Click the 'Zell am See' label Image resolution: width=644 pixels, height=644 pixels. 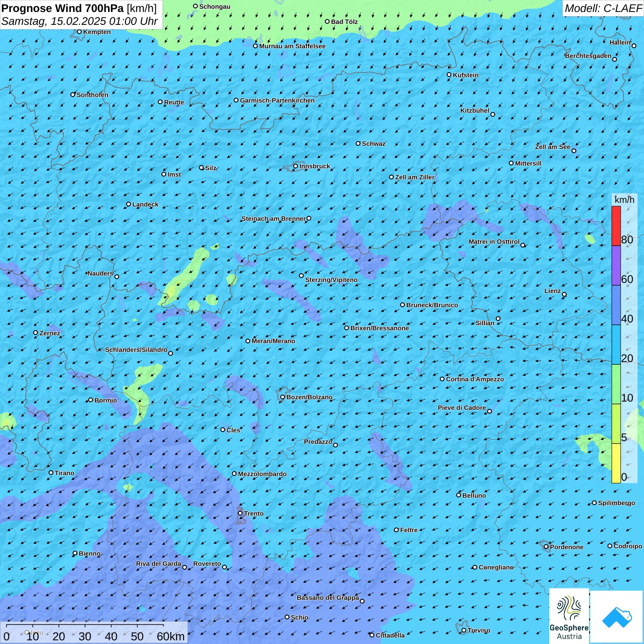tap(552, 147)
